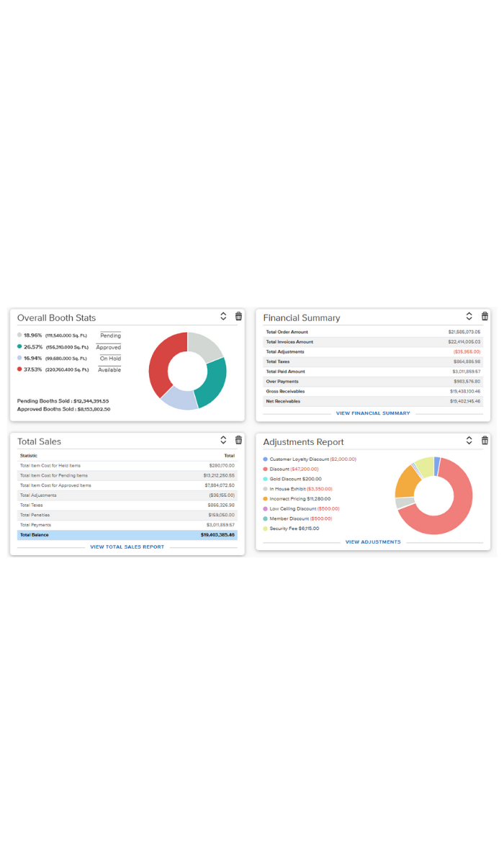Select the Security Fee legend entry
The height and width of the screenshot is (864, 504).
tap(294, 528)
